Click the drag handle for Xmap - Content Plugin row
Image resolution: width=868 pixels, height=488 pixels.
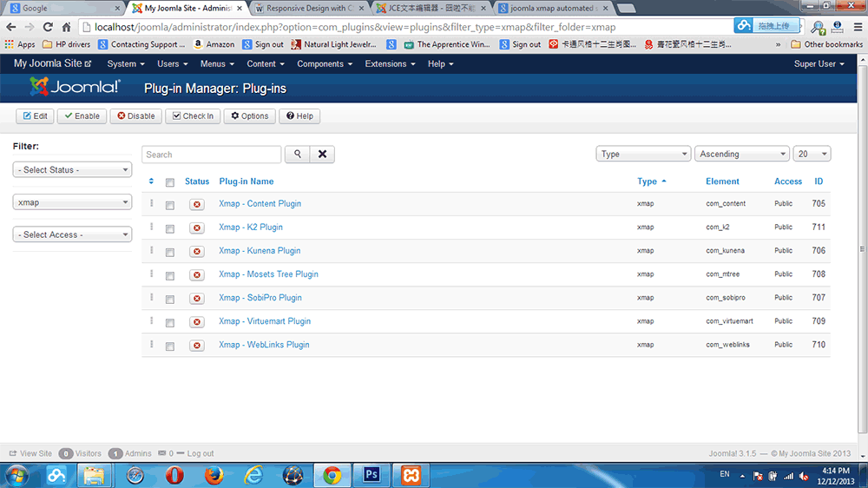[151, 203]
